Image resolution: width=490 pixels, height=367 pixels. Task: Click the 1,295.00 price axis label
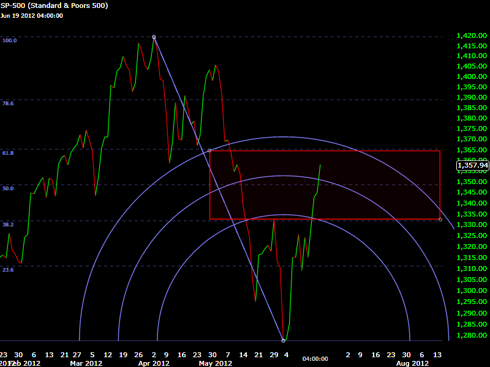(x=472, y=302)
